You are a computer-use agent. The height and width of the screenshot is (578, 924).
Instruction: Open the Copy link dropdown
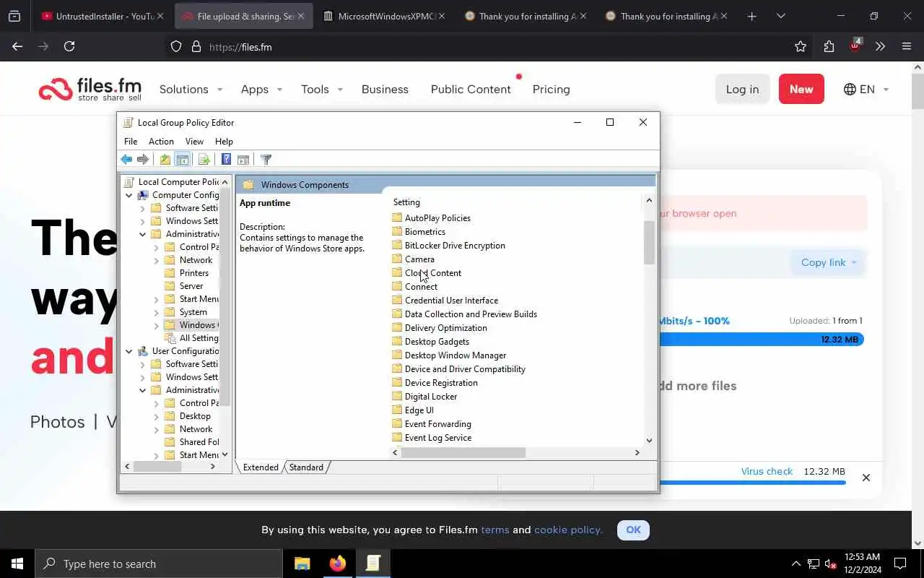pos(829,262)
